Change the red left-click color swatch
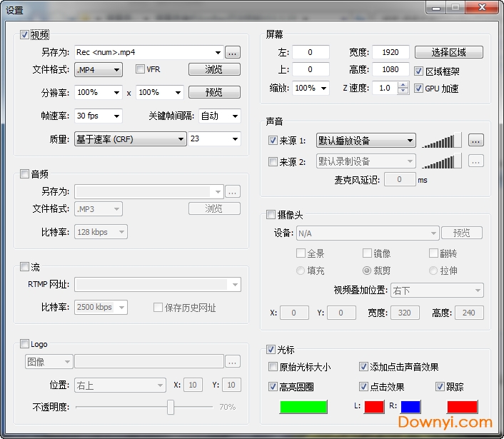 (x=374, y=407)
